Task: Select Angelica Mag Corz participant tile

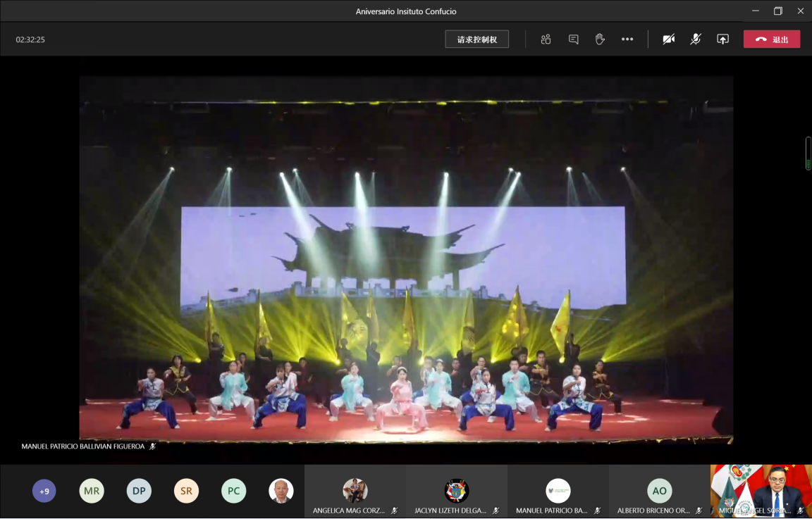Action: click(x=355, y=491)
